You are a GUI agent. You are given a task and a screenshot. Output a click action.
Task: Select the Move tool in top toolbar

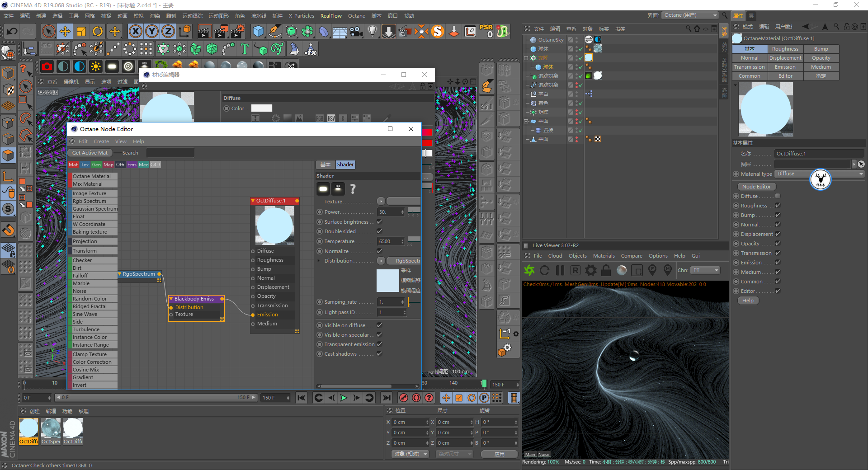[65, 31]
